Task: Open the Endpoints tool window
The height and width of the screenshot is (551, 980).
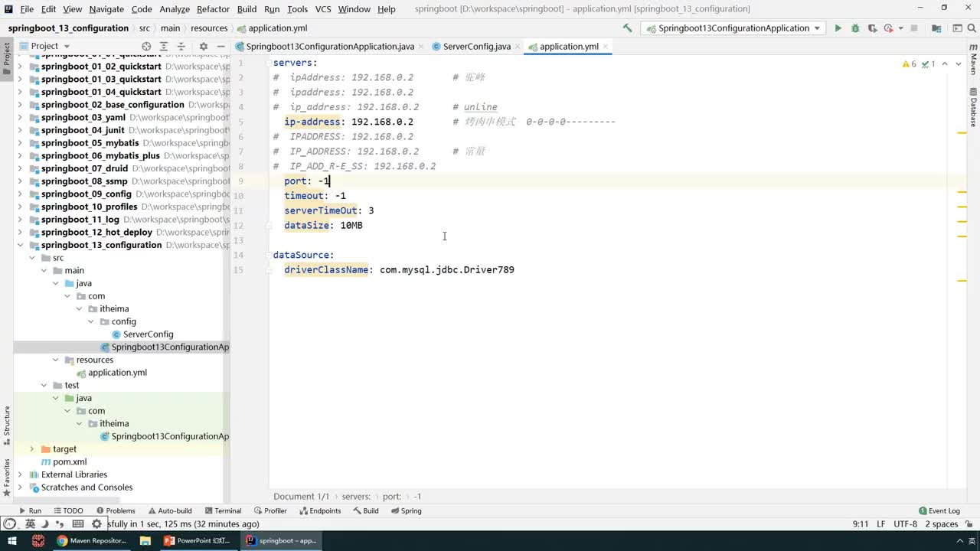Action: 320,510
